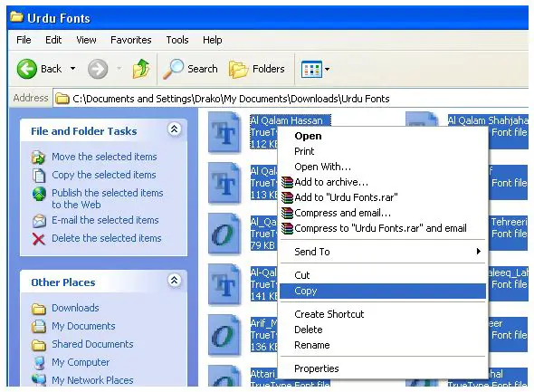Click the Urdu Fonts title folder icon
Screen dimensions: 534x392
tap(16, 16)
